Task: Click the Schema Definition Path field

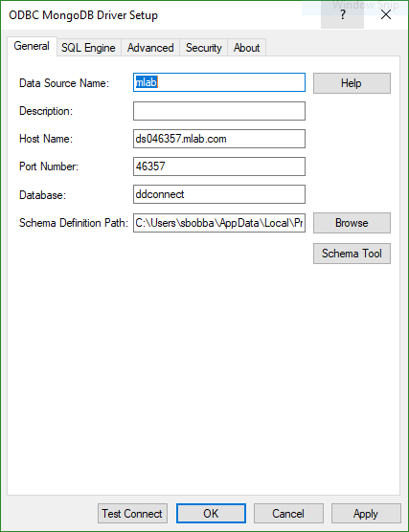Action: (219, 223)
